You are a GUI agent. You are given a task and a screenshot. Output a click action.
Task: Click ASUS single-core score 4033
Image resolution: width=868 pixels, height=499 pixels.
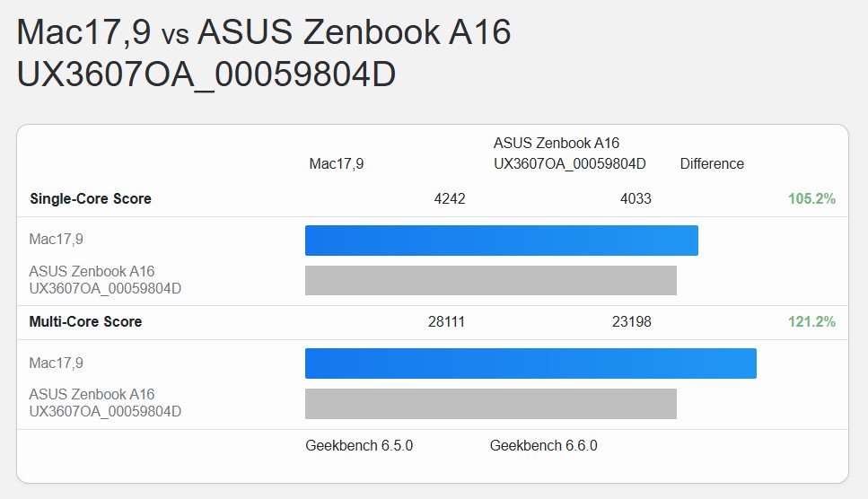coord(636,198)
